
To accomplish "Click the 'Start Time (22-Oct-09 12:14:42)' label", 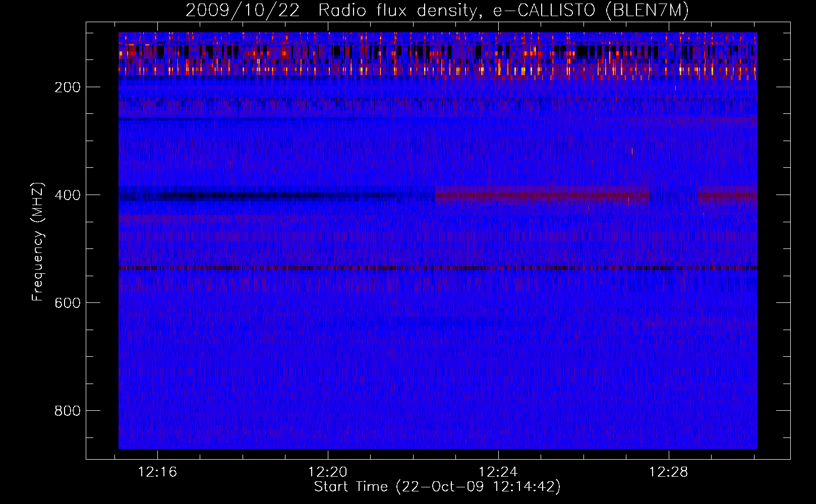I will [437, 487].
